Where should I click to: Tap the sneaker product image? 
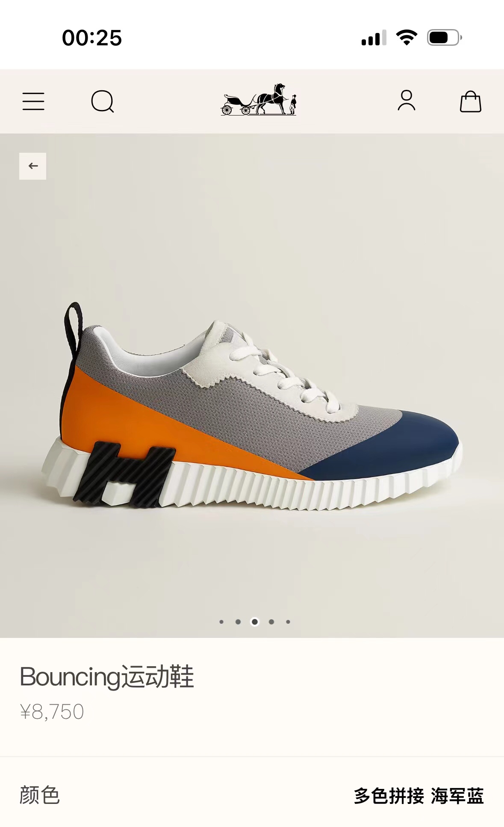coord(252,406)
